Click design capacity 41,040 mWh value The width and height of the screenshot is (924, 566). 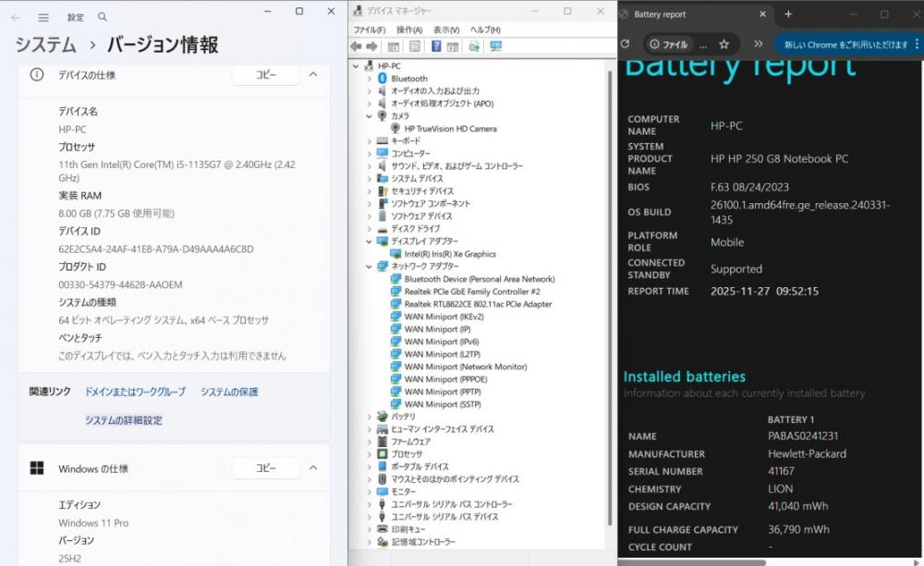point(798,506)
